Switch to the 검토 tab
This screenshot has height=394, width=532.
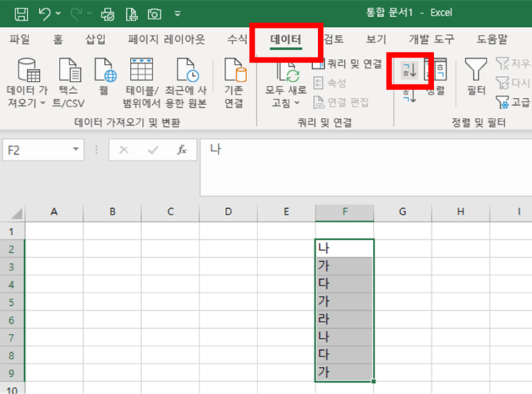(334, 40)
